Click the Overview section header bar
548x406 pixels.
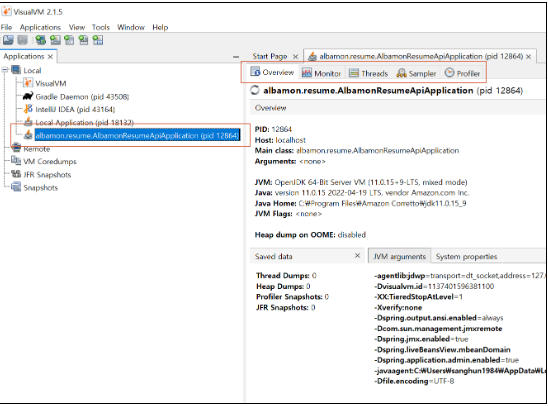click(x=397, y=108)
